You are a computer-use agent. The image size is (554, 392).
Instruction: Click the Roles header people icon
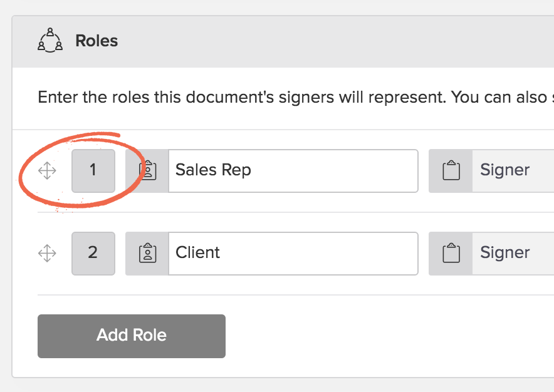(x=50, y=40)
